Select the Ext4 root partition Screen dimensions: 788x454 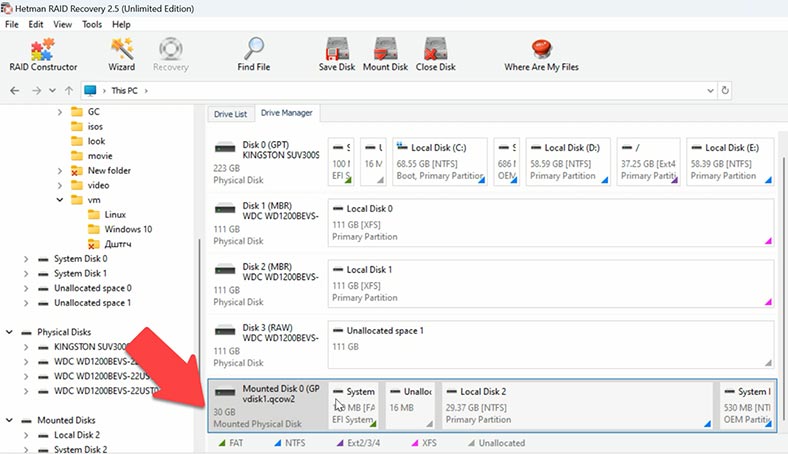[648, 161]
